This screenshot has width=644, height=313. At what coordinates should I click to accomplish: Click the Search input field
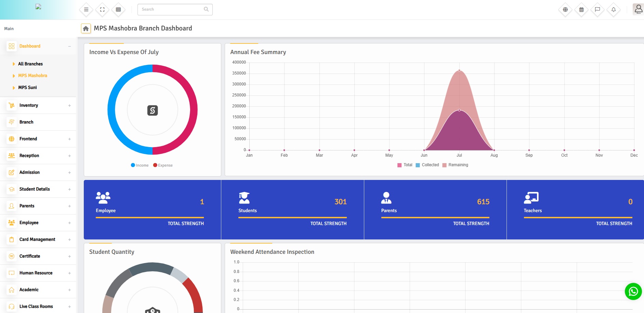171,10
